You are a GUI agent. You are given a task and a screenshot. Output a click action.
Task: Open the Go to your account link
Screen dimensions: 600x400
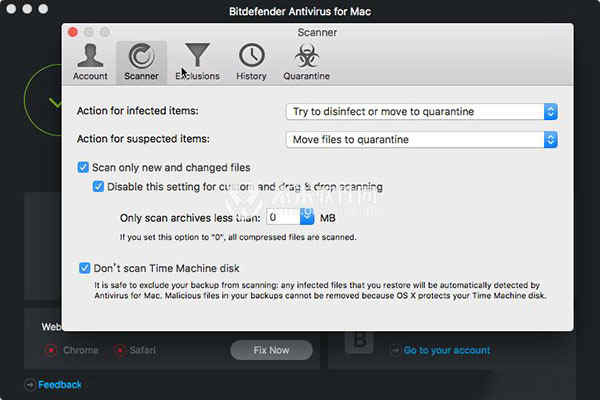click(x=447, y=350)
